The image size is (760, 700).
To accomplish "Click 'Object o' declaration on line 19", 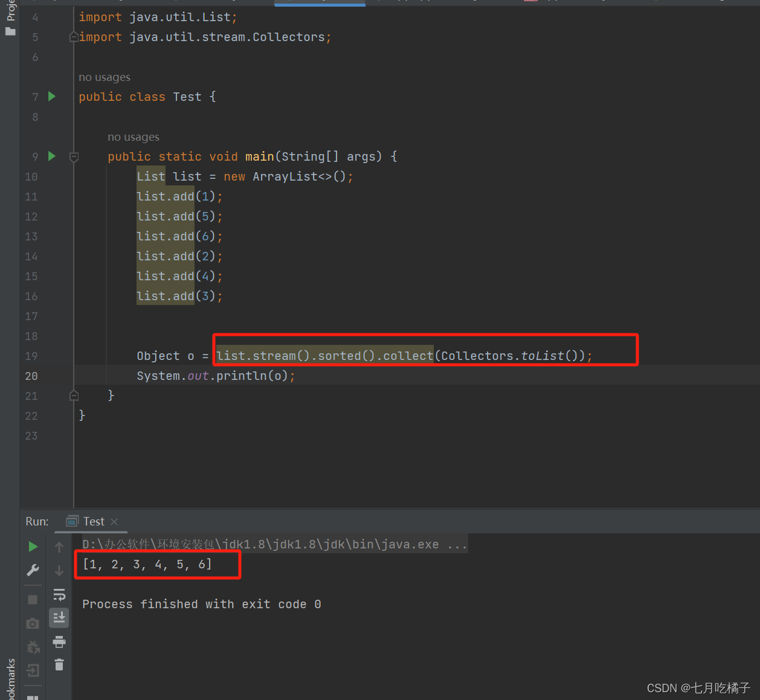I will tap(166, 356).
